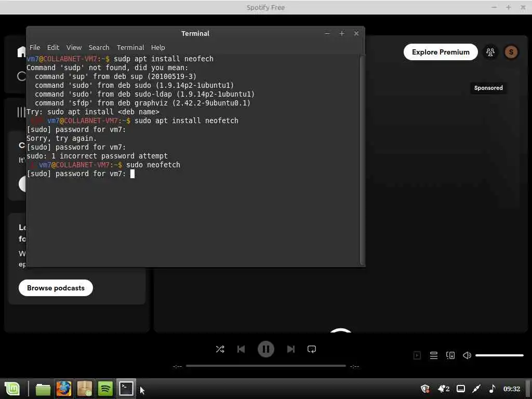Click the Terminal window title bar
This screenshot has height=399, width=532.
(x=195, y=33)
